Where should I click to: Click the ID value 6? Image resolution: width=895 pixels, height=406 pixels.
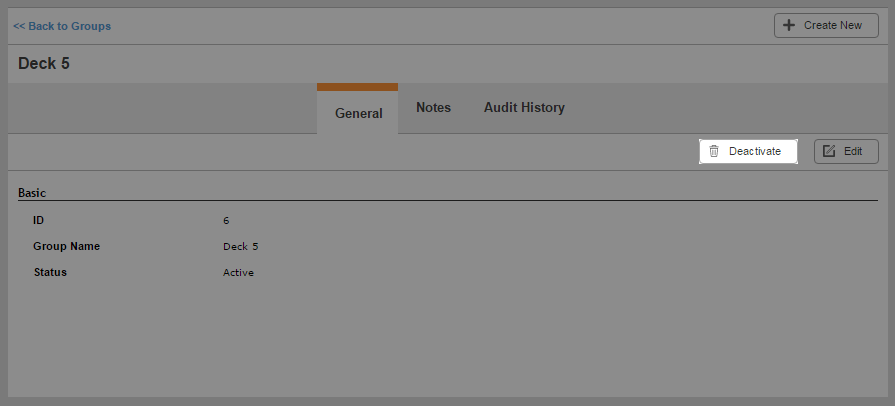226,220
